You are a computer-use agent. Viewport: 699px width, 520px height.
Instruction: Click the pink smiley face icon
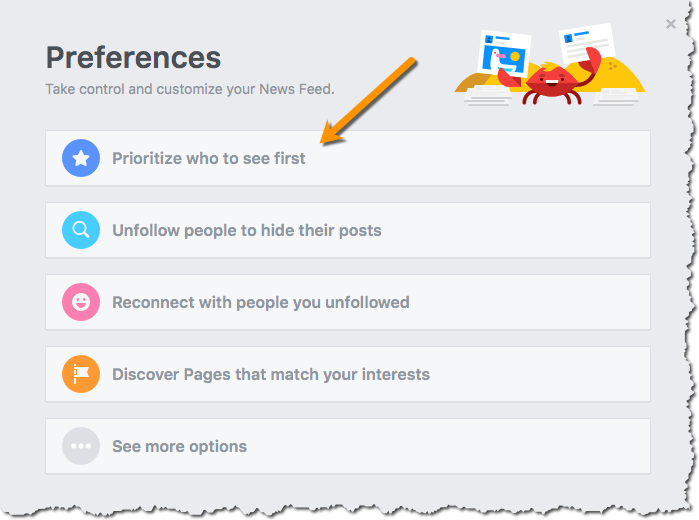click(81, 302)
